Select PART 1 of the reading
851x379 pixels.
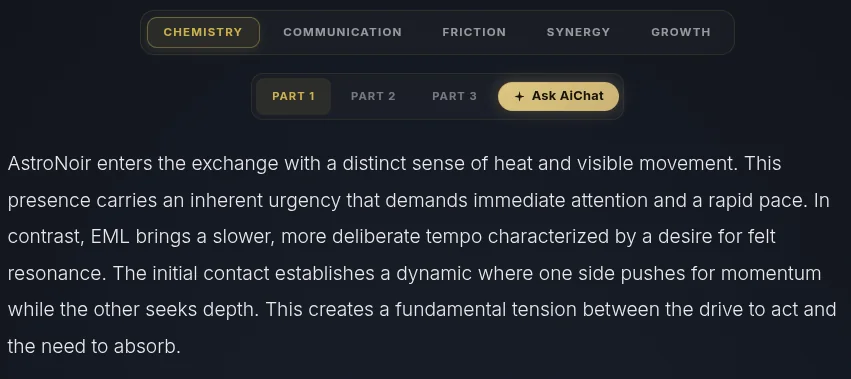point(293,97)
